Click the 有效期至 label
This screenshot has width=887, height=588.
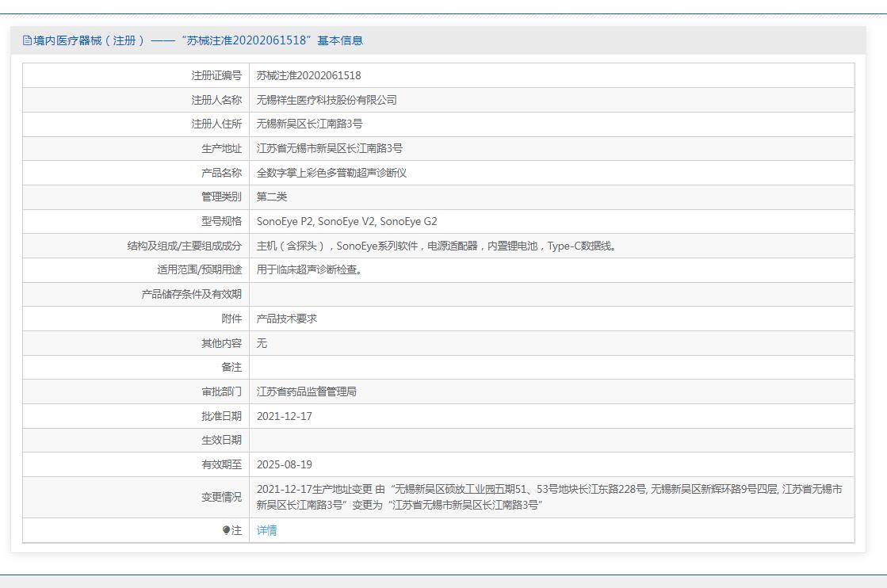(221, 464)
